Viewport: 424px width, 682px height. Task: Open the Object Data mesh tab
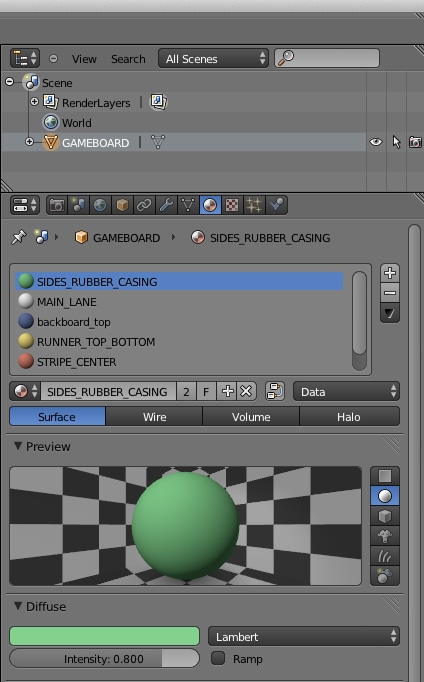click(188, 205)
